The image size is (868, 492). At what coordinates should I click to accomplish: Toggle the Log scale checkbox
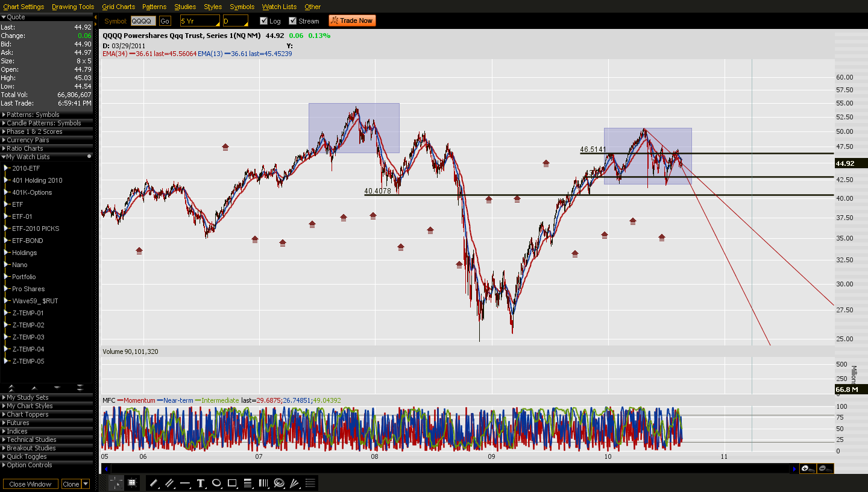(263, 20)
